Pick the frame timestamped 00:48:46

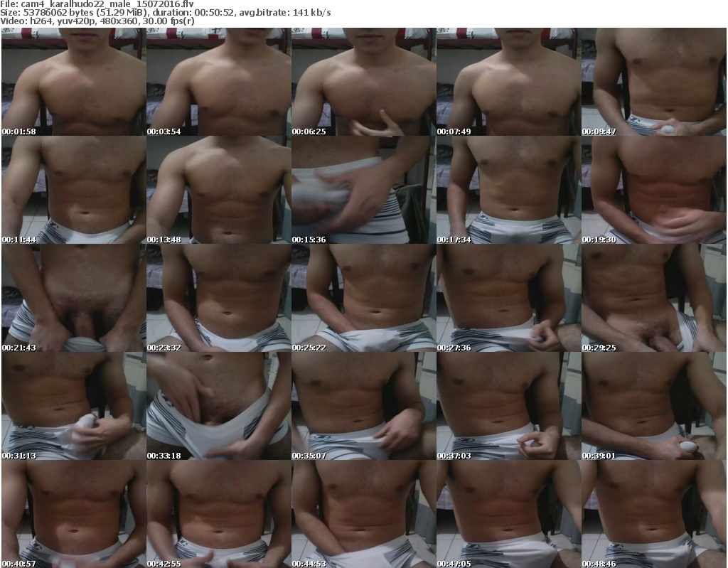click(x=654, y=514)
